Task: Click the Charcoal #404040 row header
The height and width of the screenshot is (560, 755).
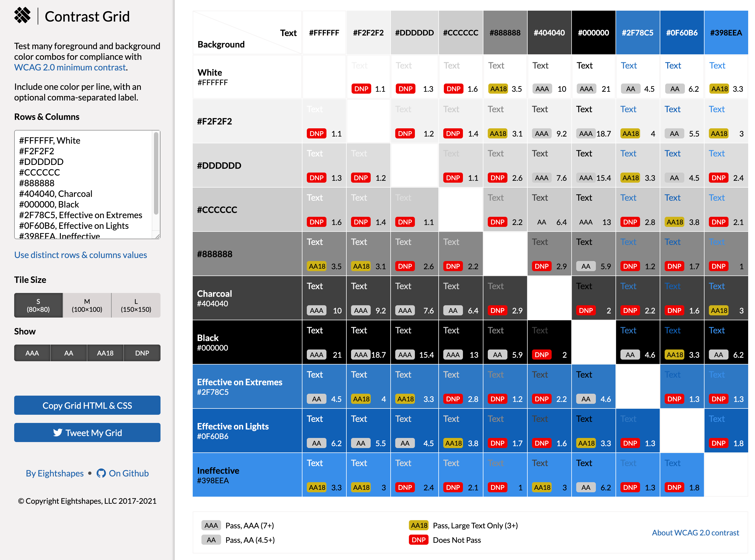Action: click(247, 298)
